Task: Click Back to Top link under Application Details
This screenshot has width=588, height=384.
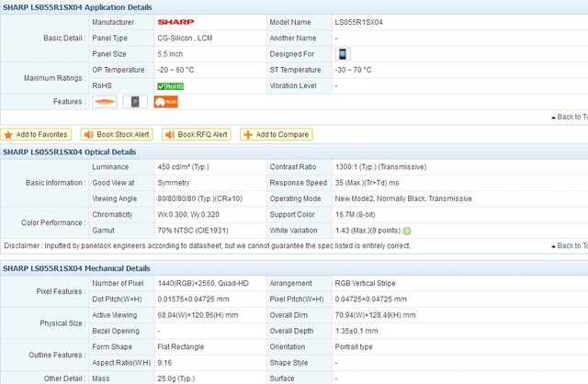Action: (x=570, y=117)
